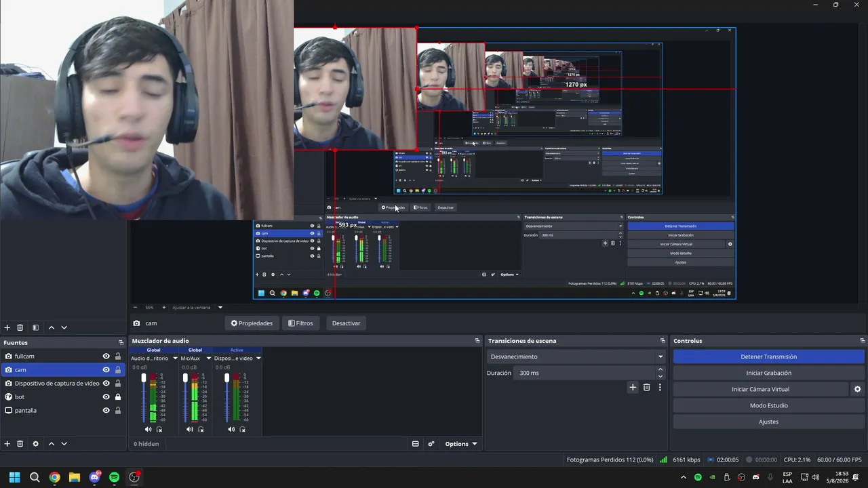Toggle the desktop audio monitoring headphone icon
Viewport: 868px width, 488px height.
coord(159,429)
